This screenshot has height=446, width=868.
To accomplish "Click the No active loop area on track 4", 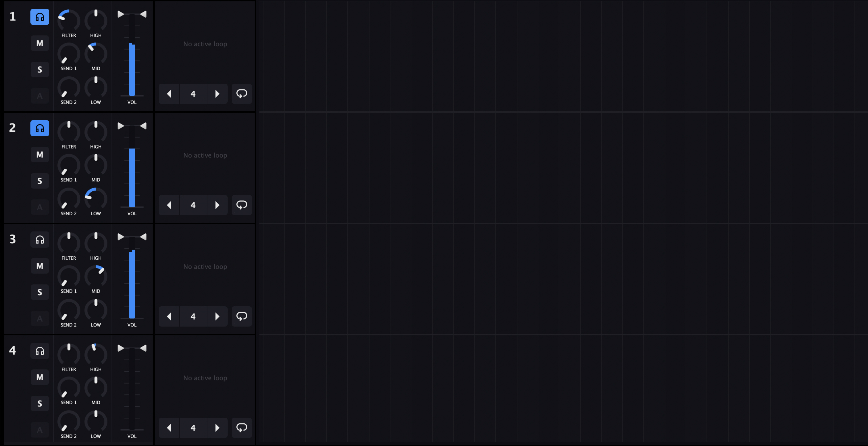I will 205,378.
